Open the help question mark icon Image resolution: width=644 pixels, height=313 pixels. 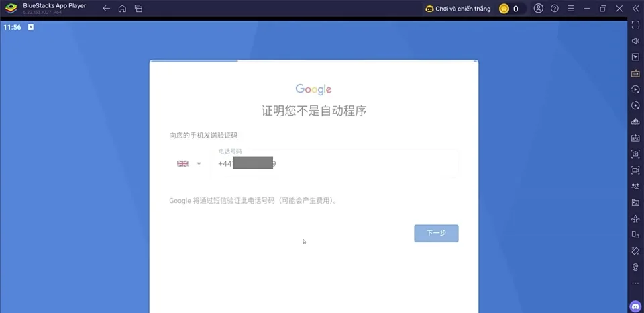pyautogui.click(x=555, y=9)
